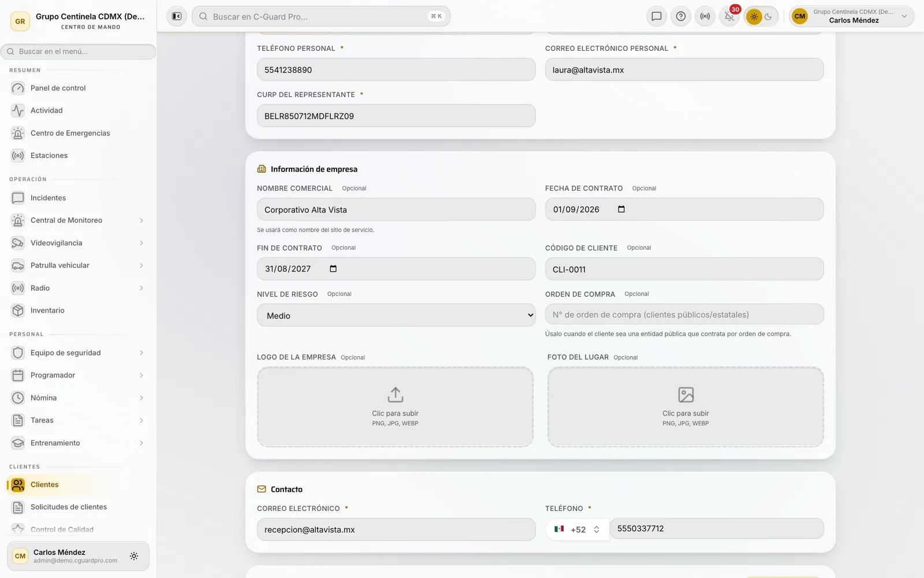The height and width of the screenshot is (578, 924).
Task: Open the Actividad menu item
Action: tap(78, 110)
